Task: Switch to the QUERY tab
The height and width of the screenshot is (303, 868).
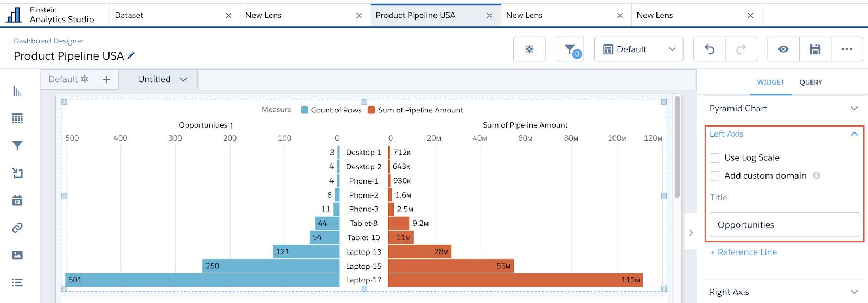Action: click(810, 83)
